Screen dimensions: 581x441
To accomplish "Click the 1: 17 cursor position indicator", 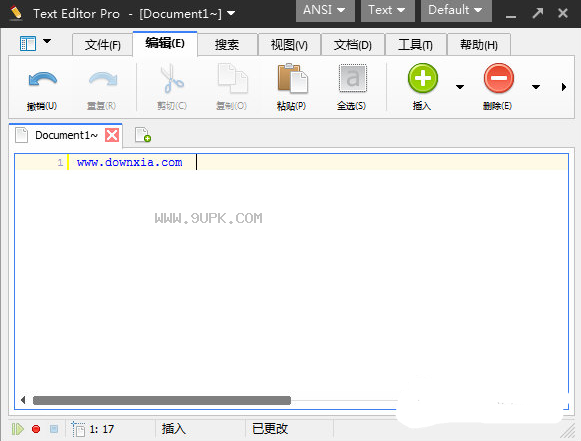I will pos(102,429).
